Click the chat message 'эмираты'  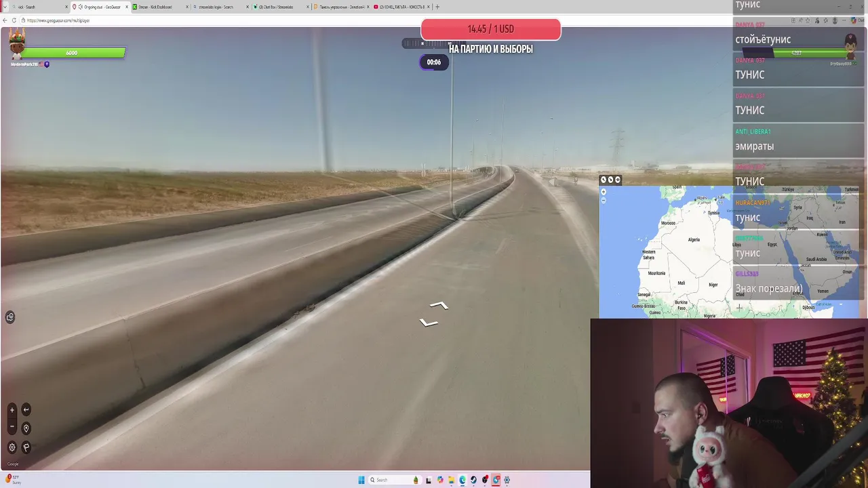click(x=754, y=146)
